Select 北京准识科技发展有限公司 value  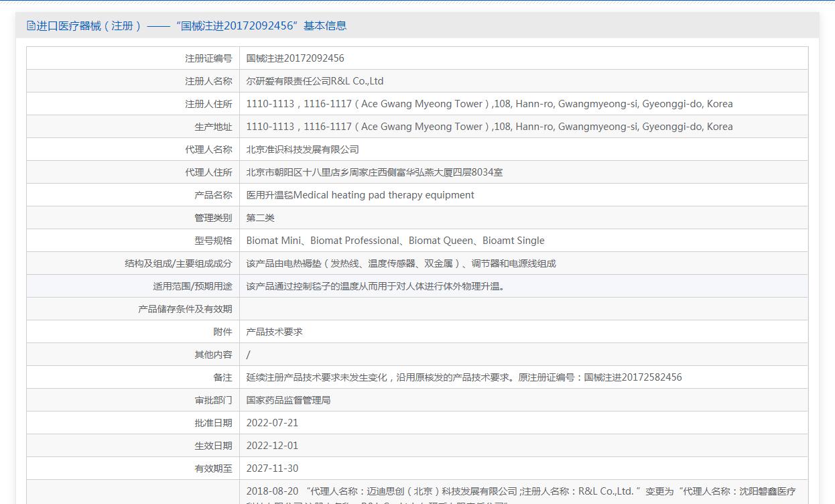tap(303, 149)
